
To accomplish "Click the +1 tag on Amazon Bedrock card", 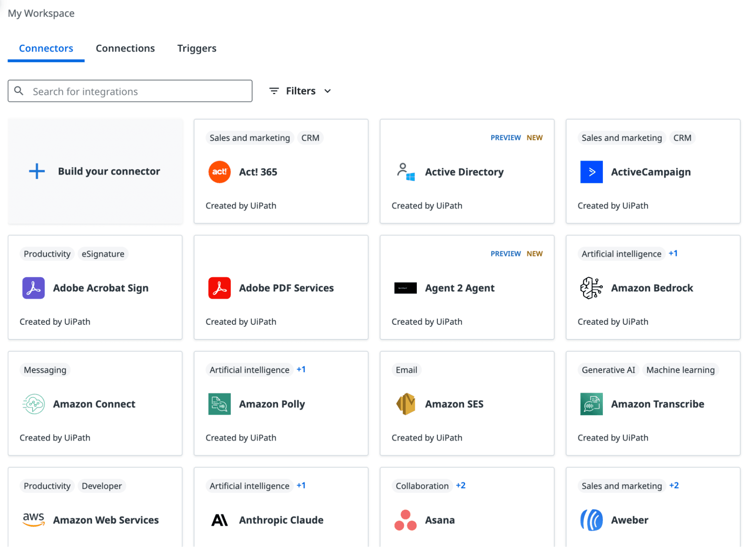I will pos(673,253).
